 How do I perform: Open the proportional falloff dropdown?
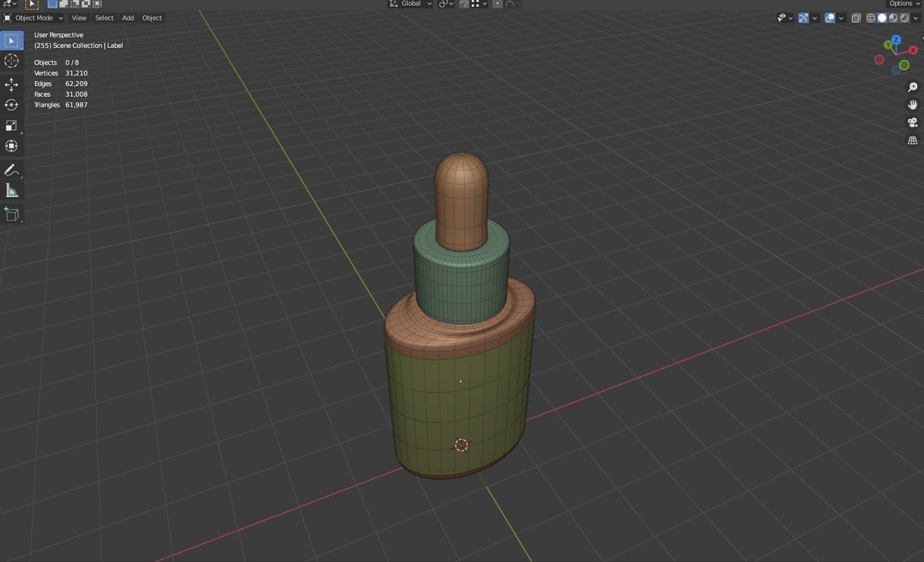coord(512,4)
